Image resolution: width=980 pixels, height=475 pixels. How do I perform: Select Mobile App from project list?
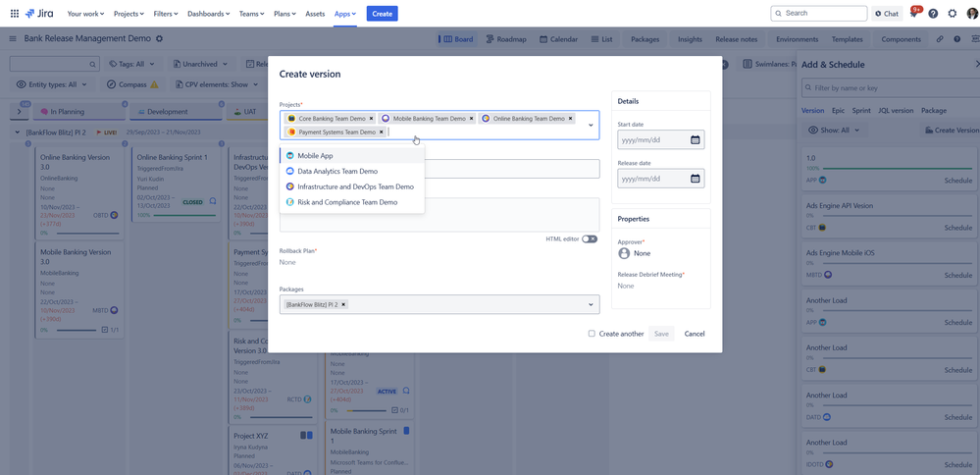point(352,156)
